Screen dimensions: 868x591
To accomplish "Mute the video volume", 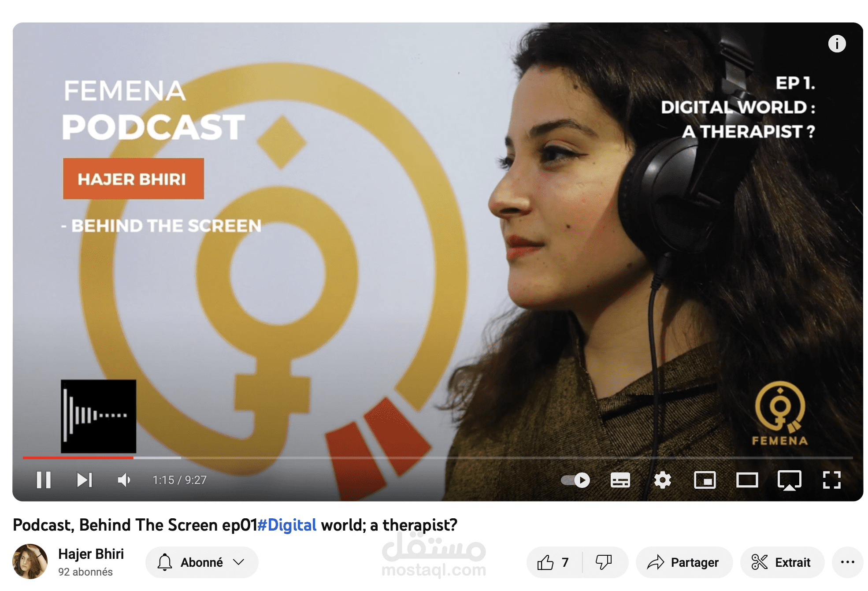I will (124, 480).
